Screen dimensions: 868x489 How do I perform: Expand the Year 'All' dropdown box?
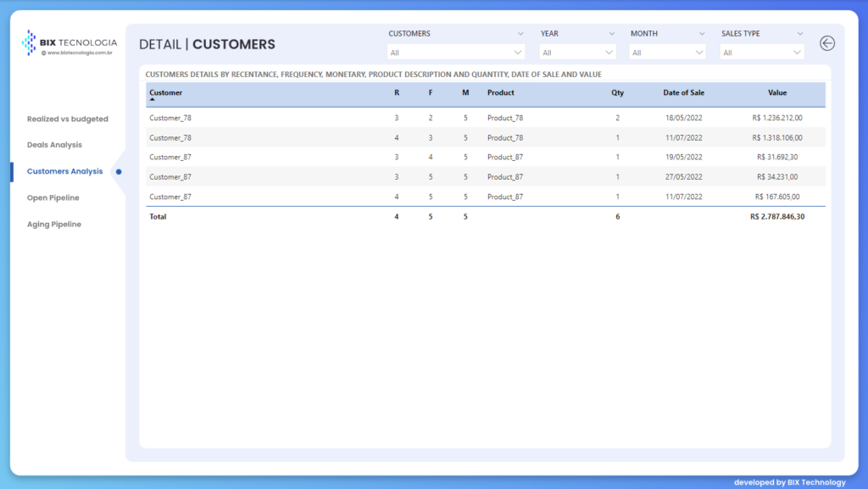[577, 53]
